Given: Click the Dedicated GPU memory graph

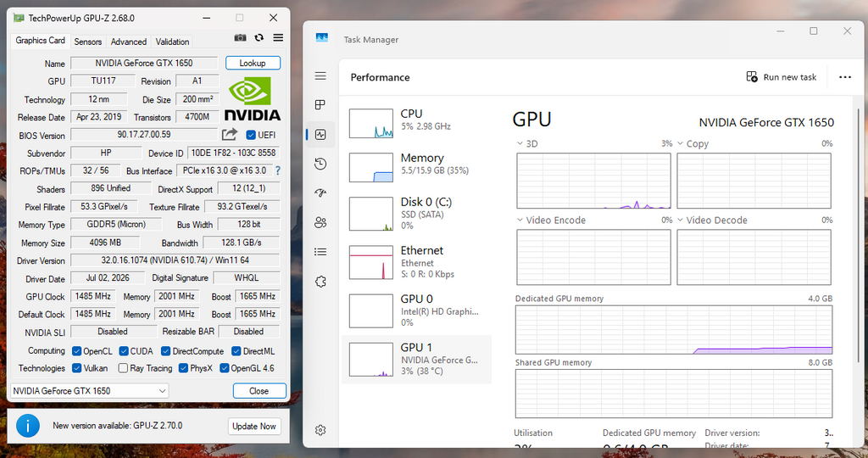Looking at the screenshot, I should pos(674,330).
